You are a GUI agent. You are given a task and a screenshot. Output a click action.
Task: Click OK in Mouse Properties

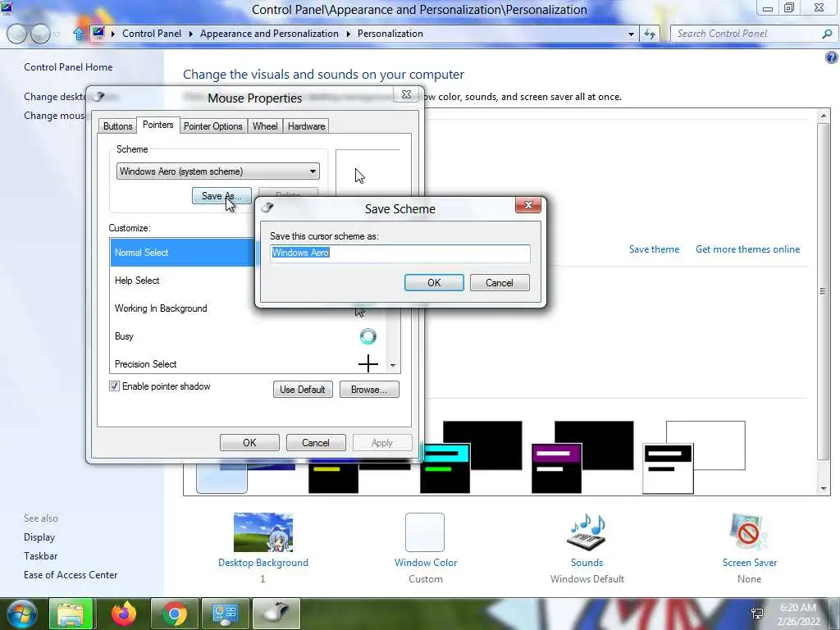tap(249, 443)
